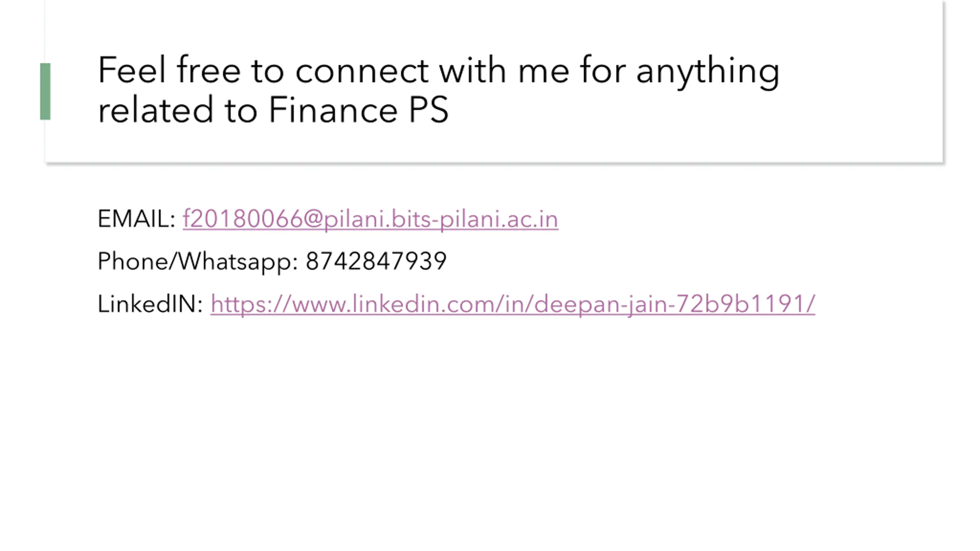
Task: Click the word 'connect' in the title
Action: [x=362, y=71]
